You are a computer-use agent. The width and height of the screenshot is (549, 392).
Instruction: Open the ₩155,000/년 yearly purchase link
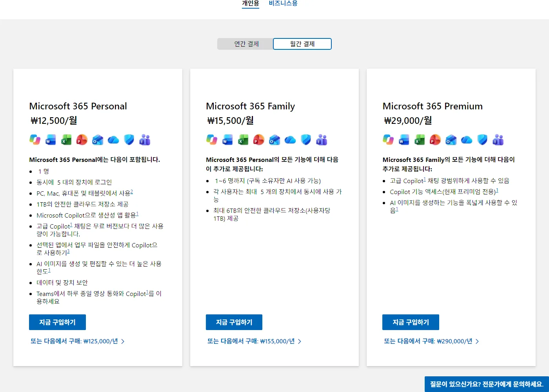(x=255, y=341)
